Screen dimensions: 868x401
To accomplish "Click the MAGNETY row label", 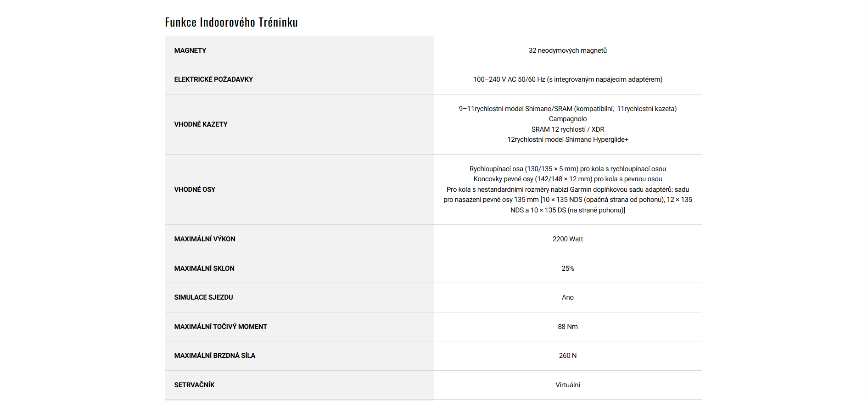I will point(190,50).
